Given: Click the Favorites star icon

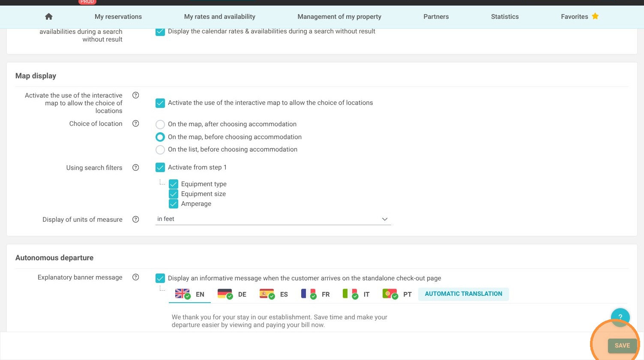Looking at the screenshot, I should pos(595,16).
